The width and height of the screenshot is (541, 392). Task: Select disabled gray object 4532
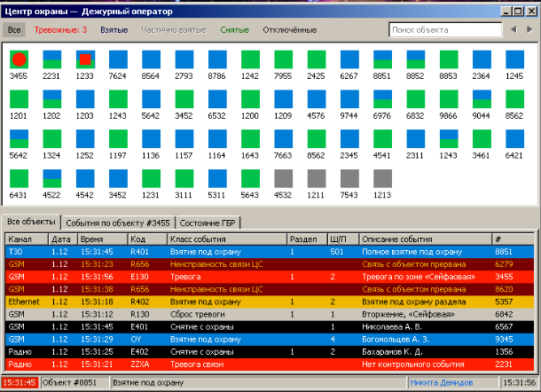tap(283, 178)
